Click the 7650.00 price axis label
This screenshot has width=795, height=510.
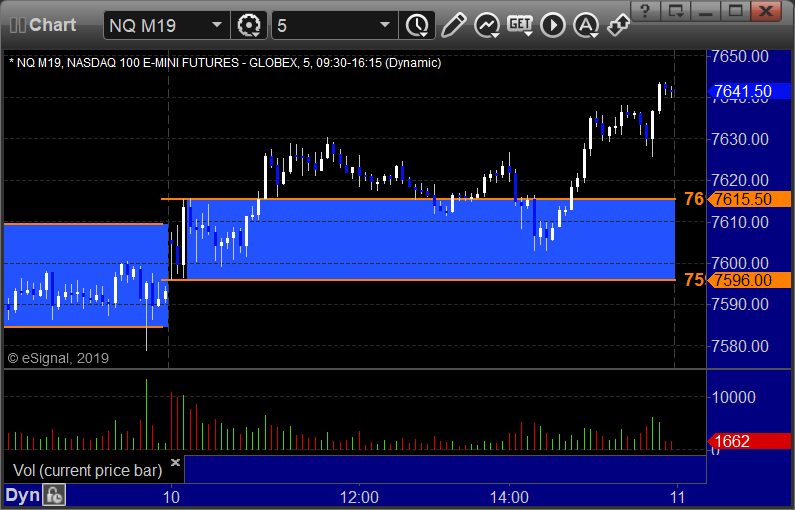coord(740,56)
